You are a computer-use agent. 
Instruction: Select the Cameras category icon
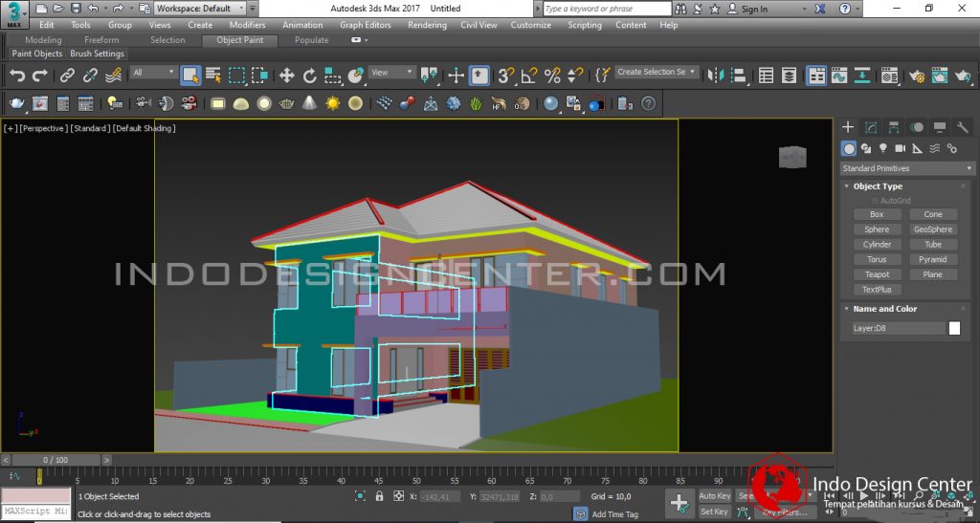[x=900, y=148]
